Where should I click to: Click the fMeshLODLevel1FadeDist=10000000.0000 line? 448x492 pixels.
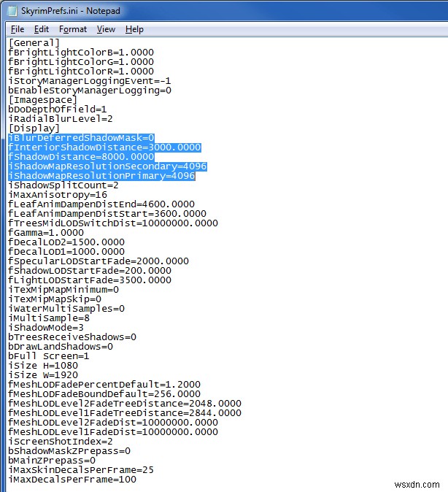click(113, 432)
